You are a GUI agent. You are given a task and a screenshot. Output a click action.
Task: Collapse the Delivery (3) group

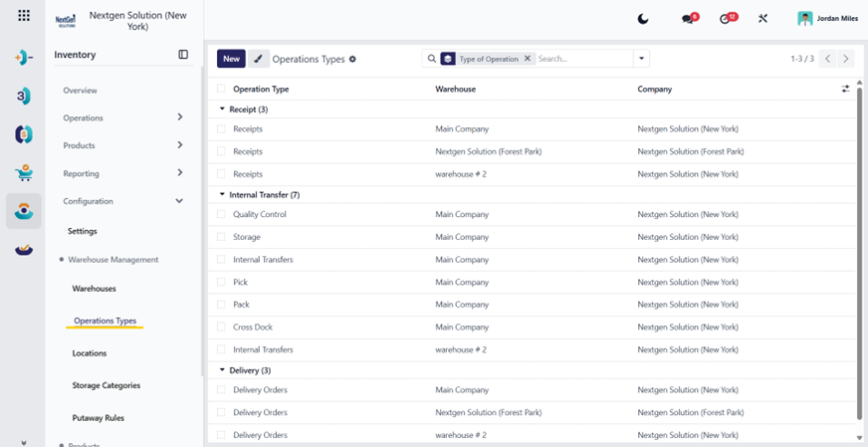(x=223, y=369)
